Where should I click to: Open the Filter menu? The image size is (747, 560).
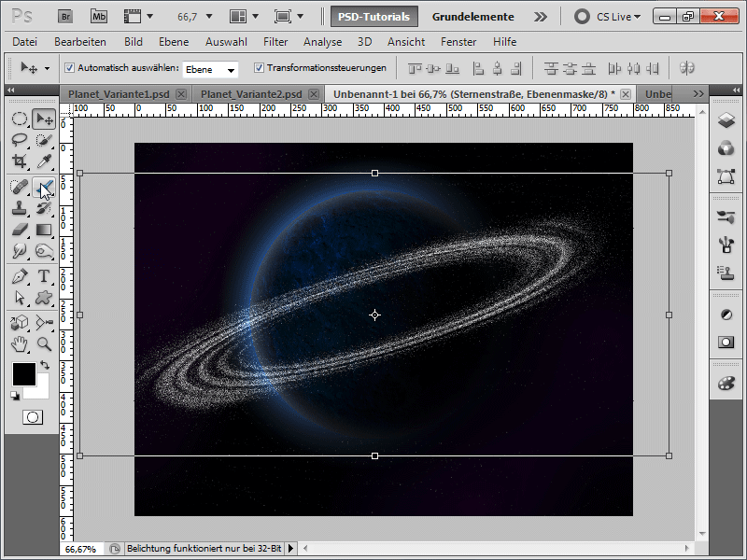tap(275, 42)
